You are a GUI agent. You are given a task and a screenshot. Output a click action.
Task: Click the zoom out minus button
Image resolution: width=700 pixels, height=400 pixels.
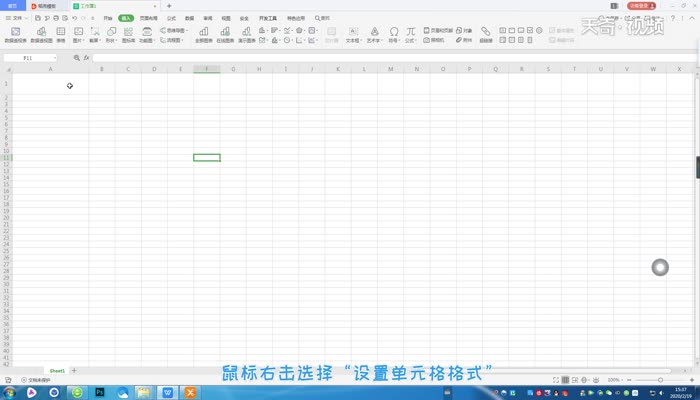(x=629, y=380)
